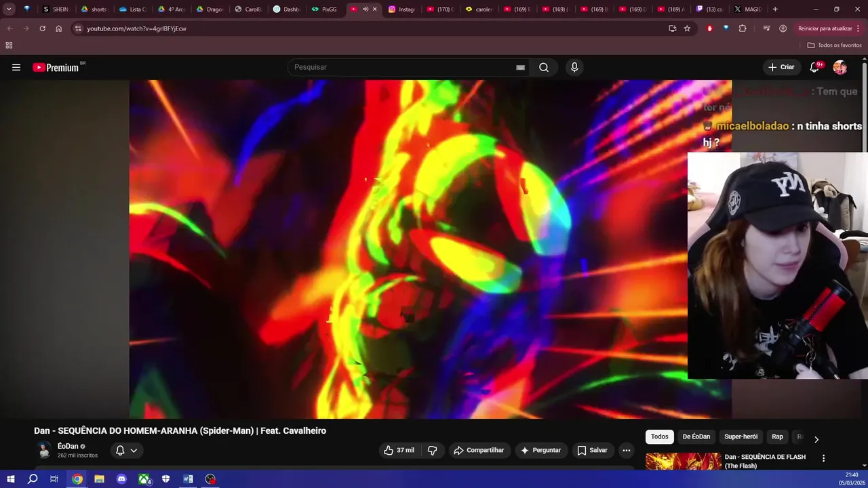The image size is (868, 488).
Task: Open ÉoDan channel avatar
Action: click(44, 450)
